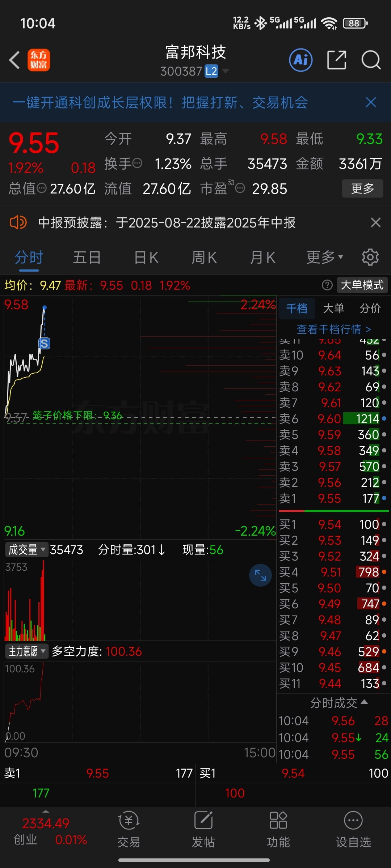Tap the current price 9.55 headline
The image size is (391, 868).
34,143
